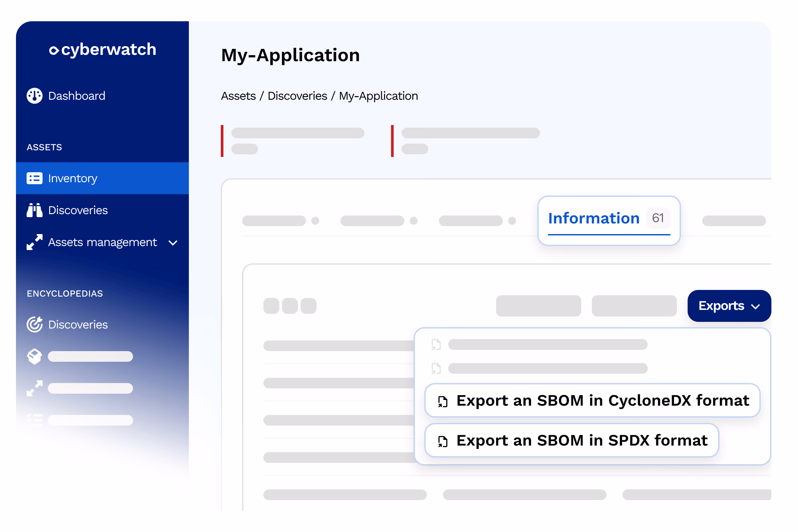
Task: Click the My-Application page title
Action: (290, 55)
